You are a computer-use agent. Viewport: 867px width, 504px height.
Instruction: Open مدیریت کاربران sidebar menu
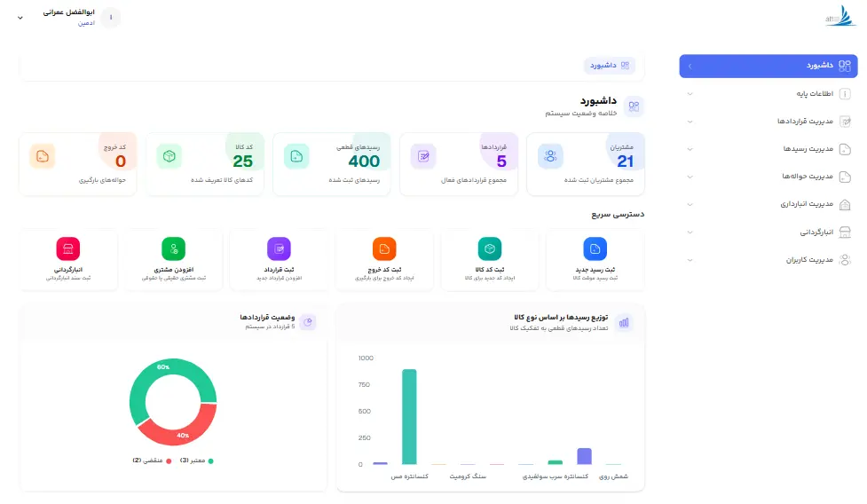[x=768, y=260]
